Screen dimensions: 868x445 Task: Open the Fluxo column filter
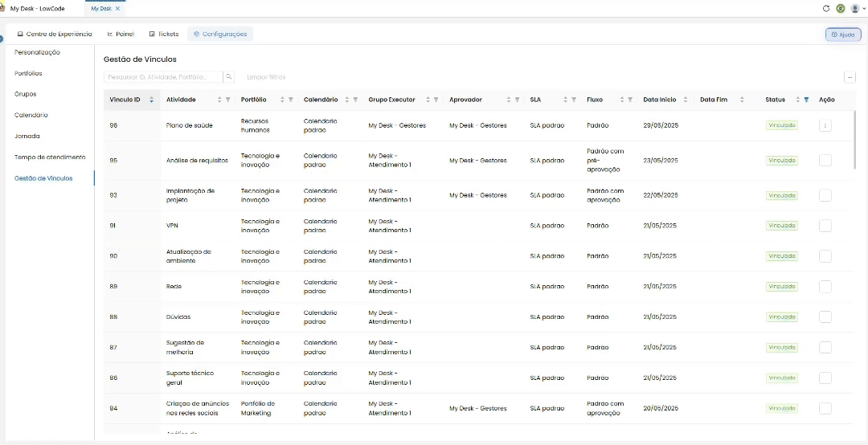tap(631, 100)
